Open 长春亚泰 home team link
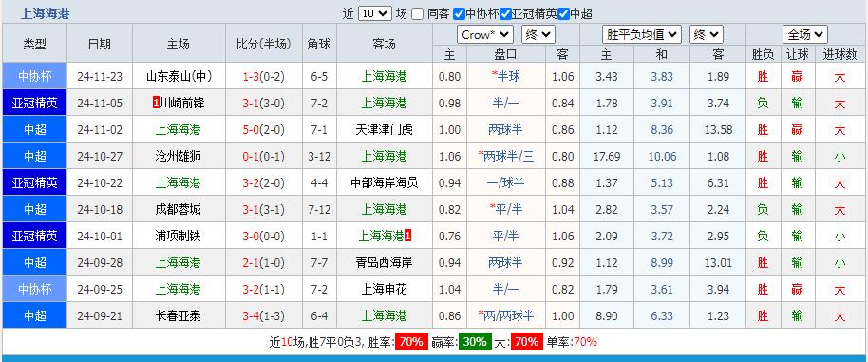The height and width of the screenshot is (362, 868). pos(179,315)
